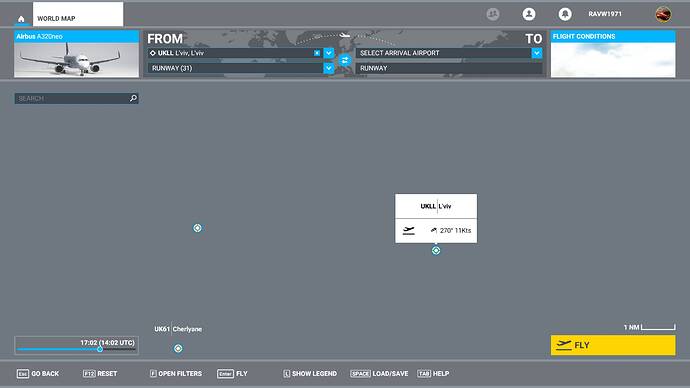This screenshot has width=690, height=388.
Task: Click the 17:02 (14:02 UTC) time label
Action: click(x=107, y=342)
